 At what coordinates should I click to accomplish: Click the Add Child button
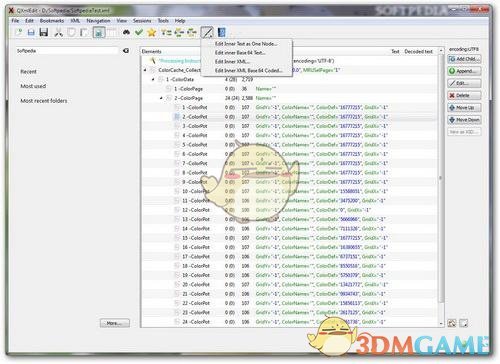pos(464,59)
